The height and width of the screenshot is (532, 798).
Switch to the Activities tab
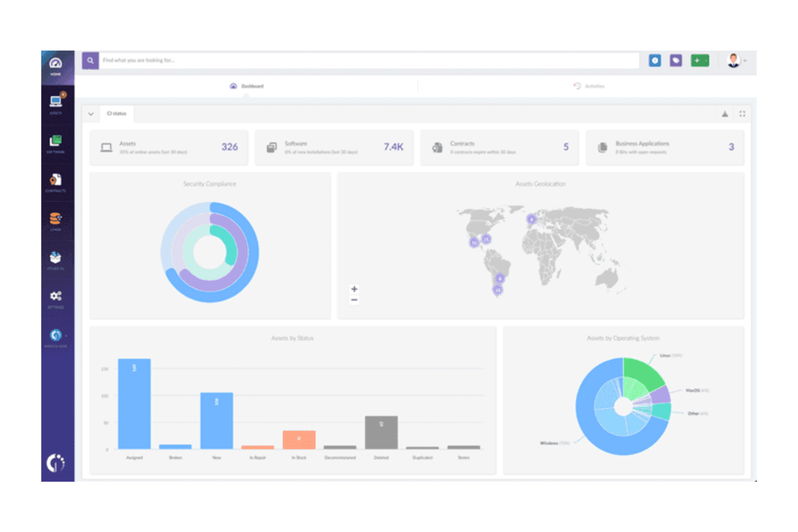[589, 86]
